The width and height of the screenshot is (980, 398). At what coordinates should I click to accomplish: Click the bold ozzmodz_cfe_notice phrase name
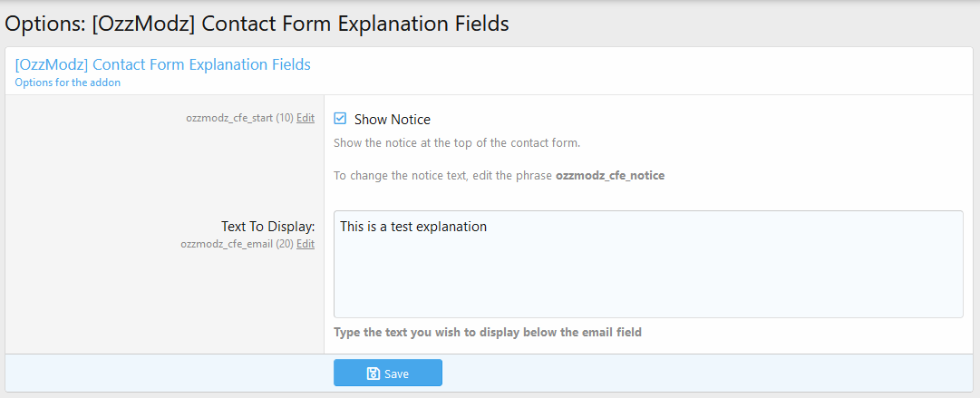tap(609, 175)
